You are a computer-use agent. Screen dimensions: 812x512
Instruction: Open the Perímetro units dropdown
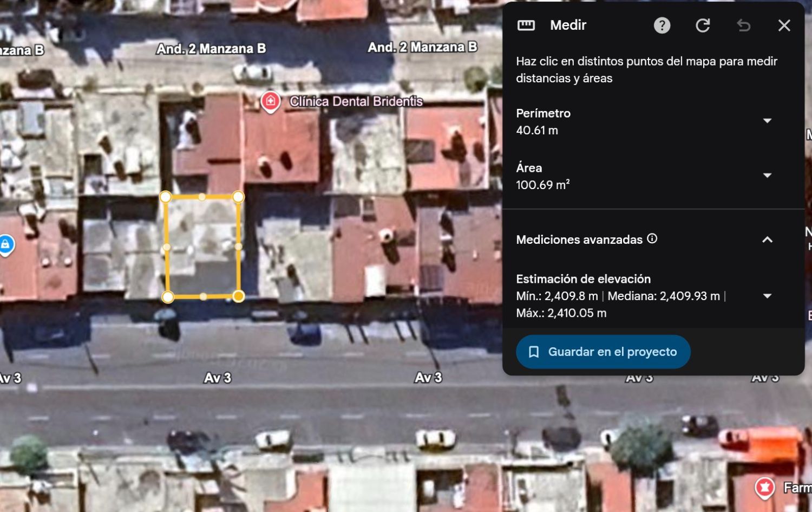pos(767,121)
